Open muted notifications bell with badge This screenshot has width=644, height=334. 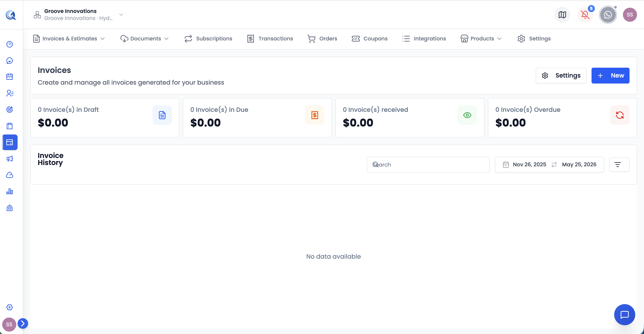[585, 15]
